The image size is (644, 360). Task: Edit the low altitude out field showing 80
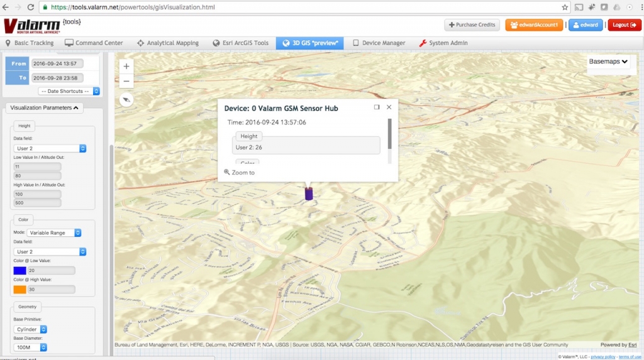[x=37, y=176]
